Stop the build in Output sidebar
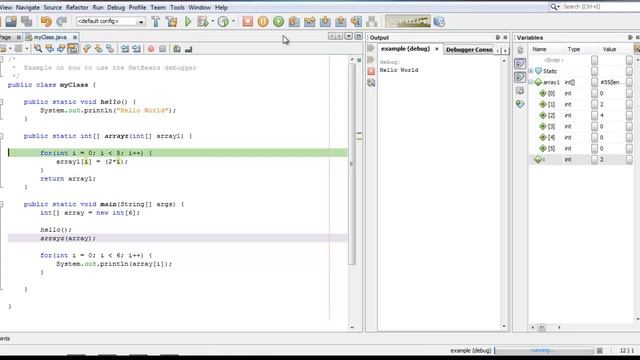 371,71
